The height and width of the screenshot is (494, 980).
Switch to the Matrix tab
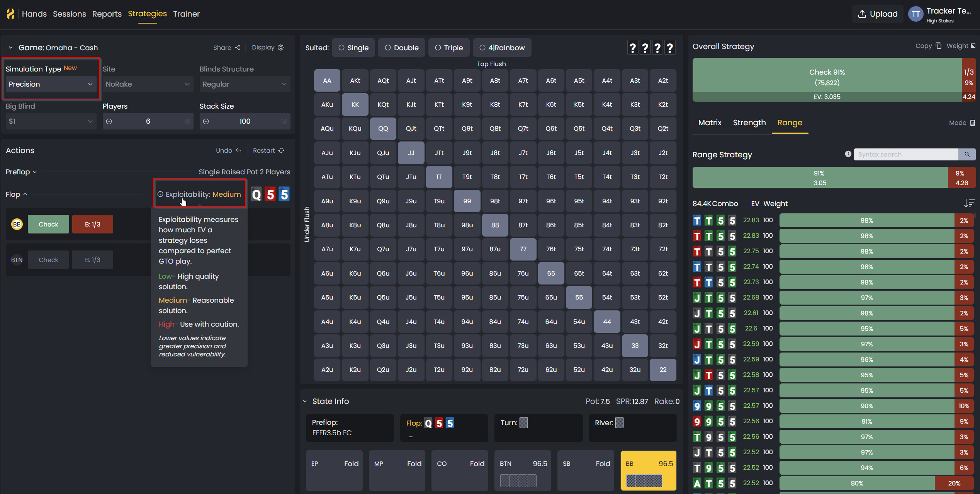710,123
